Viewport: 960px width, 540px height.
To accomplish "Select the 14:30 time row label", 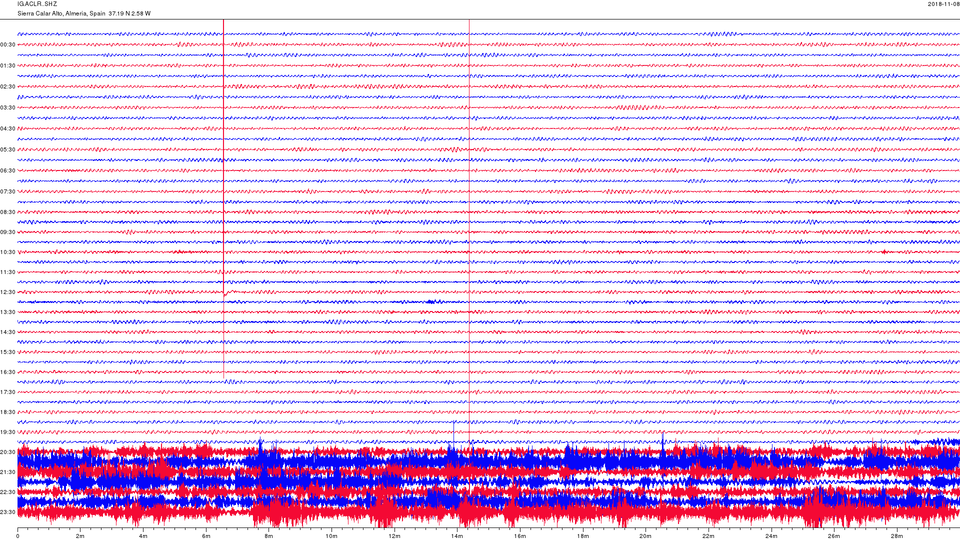I will [x=7, y=332].
